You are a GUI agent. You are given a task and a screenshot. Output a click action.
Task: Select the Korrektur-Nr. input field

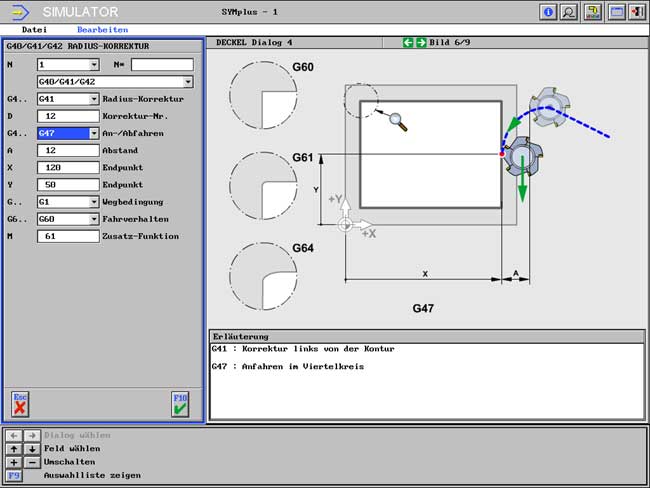(67, 116)
